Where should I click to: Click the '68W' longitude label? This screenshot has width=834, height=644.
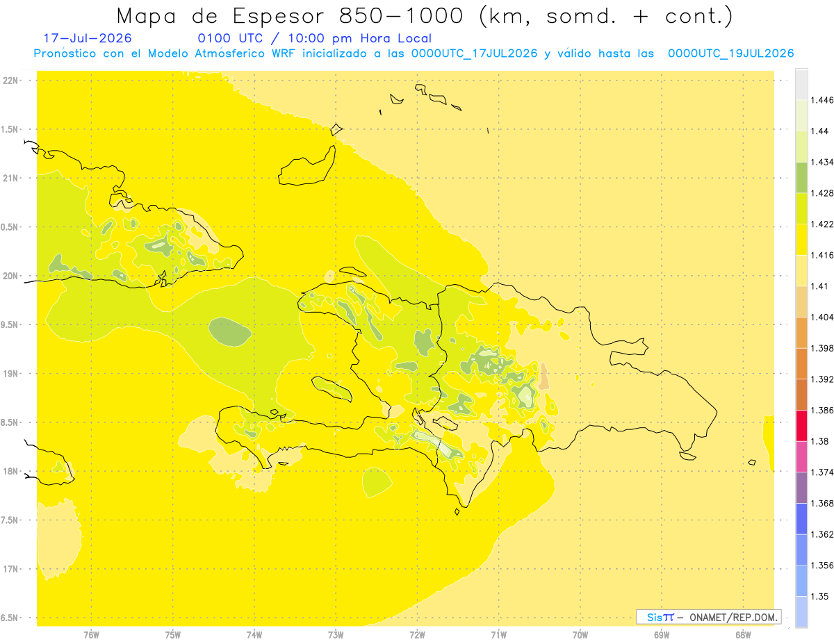[743, 635]
